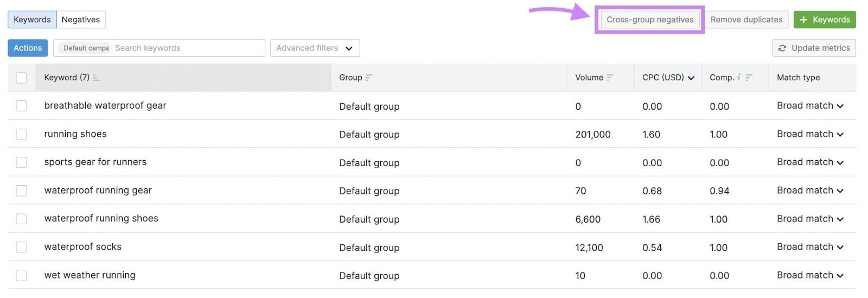The height and width of the screenshot is (298, 868).
Task: Add new keywords with the green Keywords button
Action: [x=825, y=20]
